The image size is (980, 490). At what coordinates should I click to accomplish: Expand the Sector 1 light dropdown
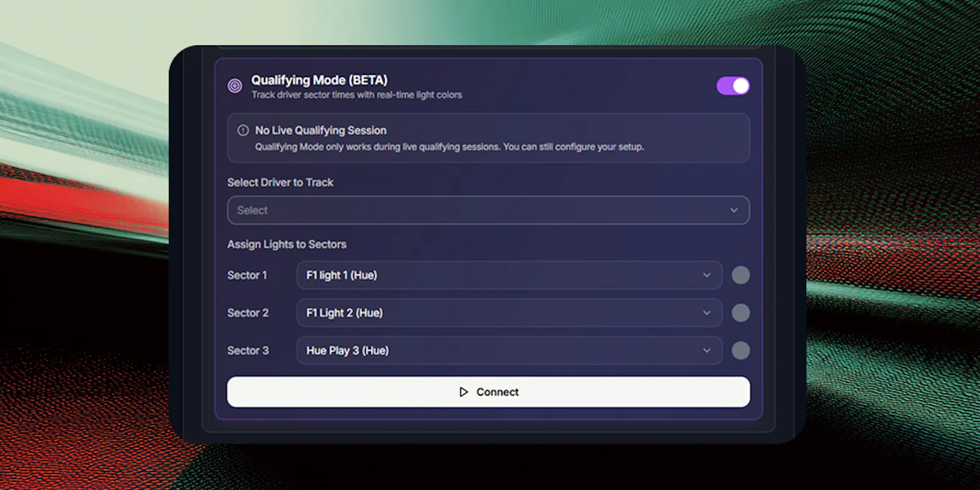510,275
